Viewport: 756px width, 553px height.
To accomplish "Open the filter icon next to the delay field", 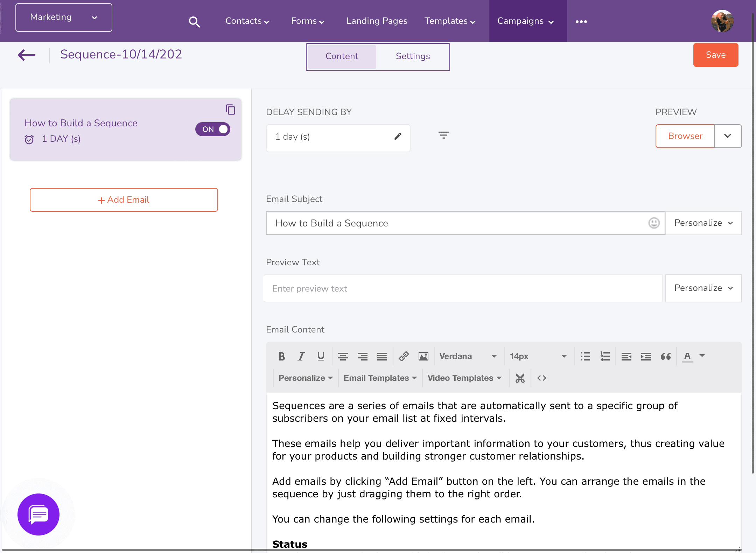I will tap(443, 135).
